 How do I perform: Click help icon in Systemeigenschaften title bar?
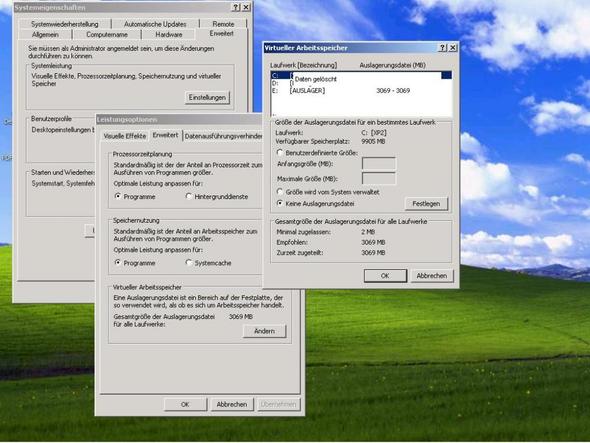(x=236, y=7)
